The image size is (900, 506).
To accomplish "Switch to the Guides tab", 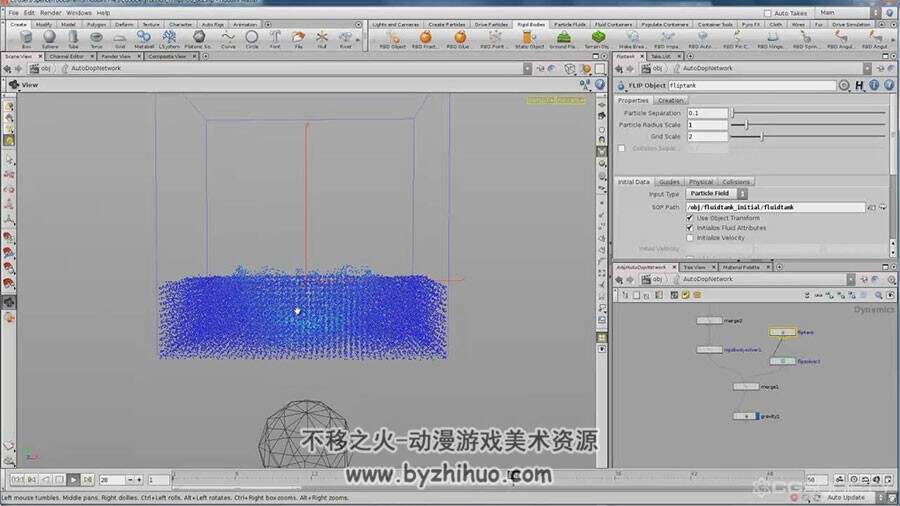I will 669,182.
